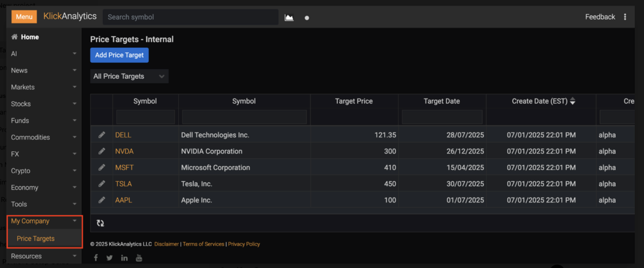
Task: Open the three-dot options menu
Action: click(x=625, y=17)
